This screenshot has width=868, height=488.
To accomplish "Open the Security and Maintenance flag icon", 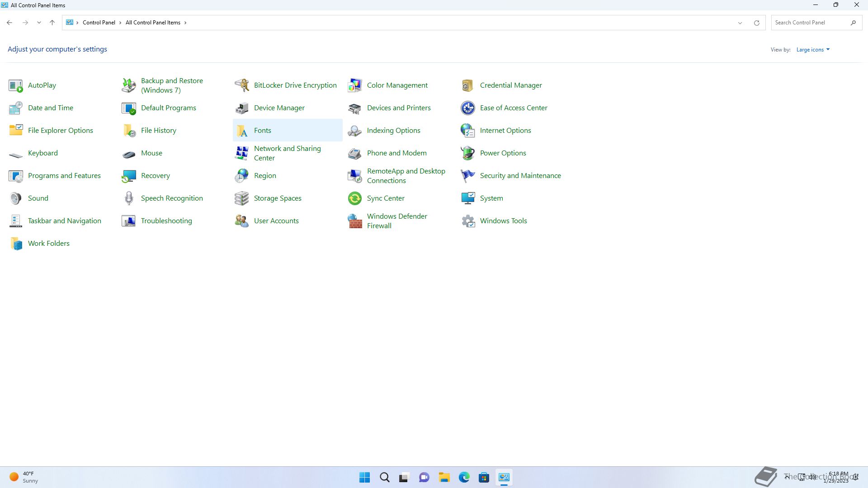I will coord(468,176).
